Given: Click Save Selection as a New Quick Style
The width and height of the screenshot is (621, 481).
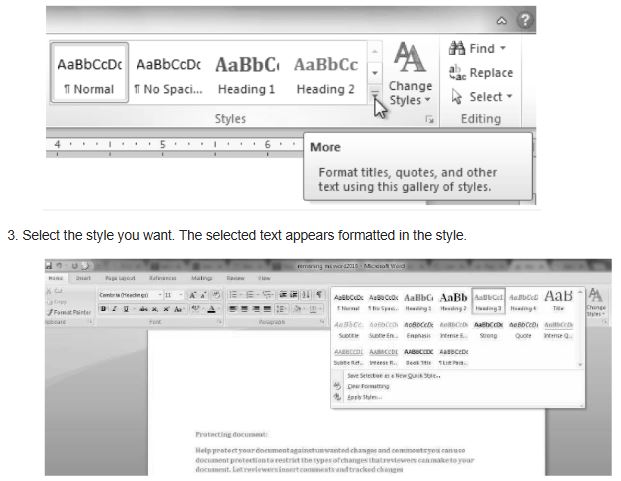Looking at the screenshot, I should (394, 376).
